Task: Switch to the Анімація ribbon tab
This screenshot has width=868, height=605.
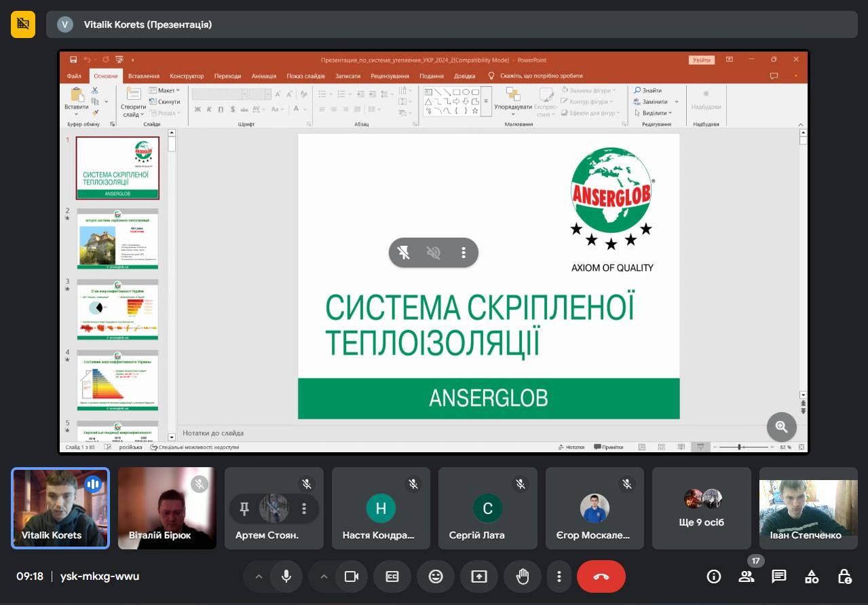Action: (x=263, y=76)
